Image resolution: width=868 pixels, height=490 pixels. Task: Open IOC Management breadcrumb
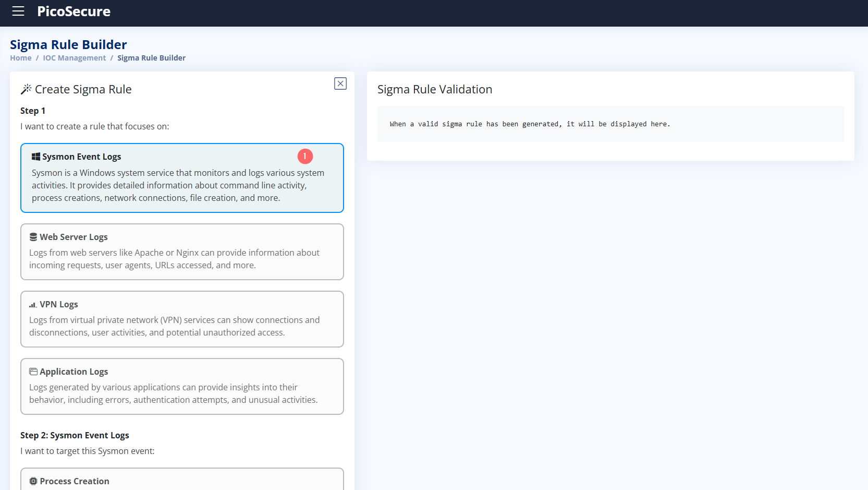(x=74, y=58)
